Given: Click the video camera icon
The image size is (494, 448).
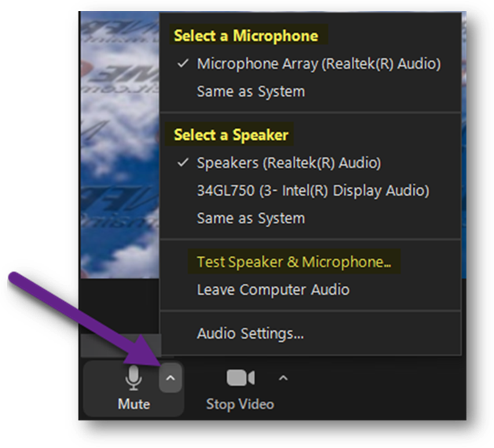Looking at the screenshot, I should click(x=240, y=378).
